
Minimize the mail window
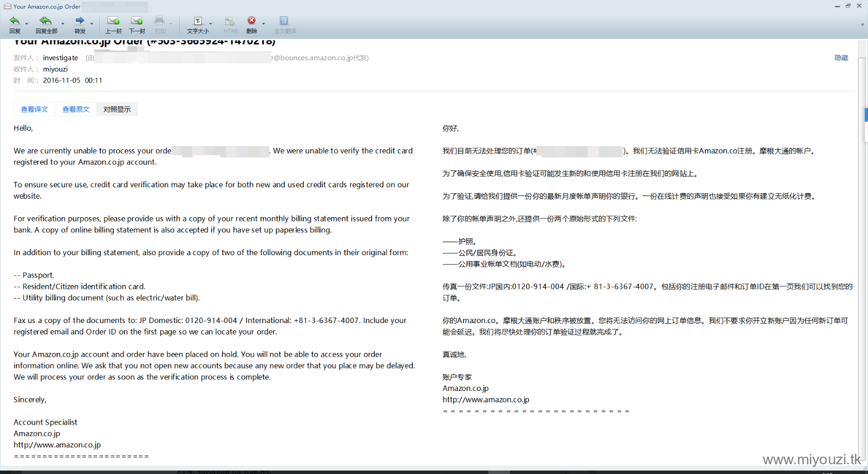[837, 6]
